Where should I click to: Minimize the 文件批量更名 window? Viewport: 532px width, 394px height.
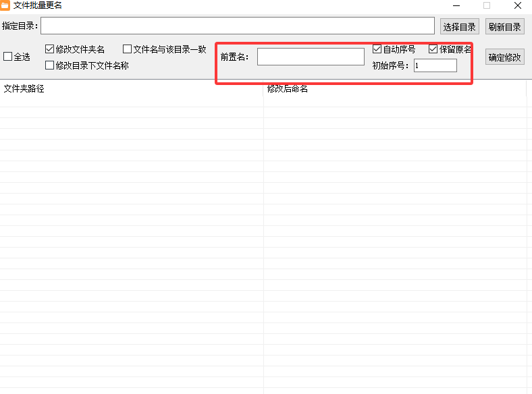[x=456, y=5]
